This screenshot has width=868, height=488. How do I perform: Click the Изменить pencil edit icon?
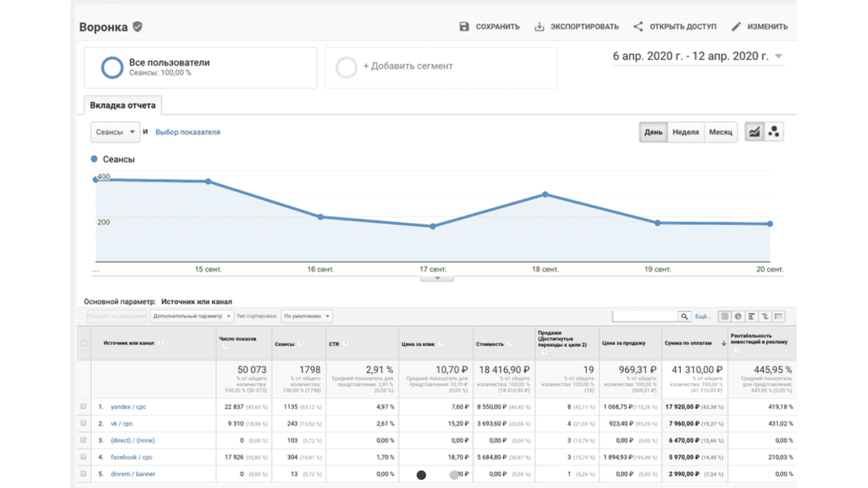736,27
